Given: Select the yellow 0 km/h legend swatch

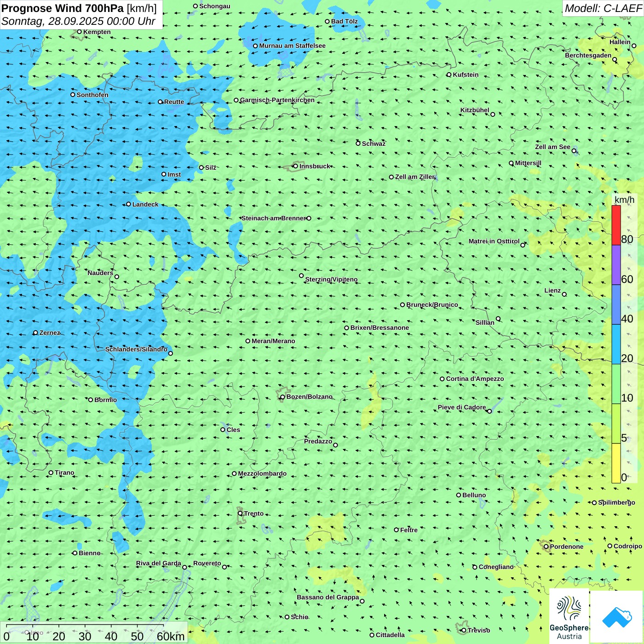Looking at the screenshot, I should click(616, 463).
